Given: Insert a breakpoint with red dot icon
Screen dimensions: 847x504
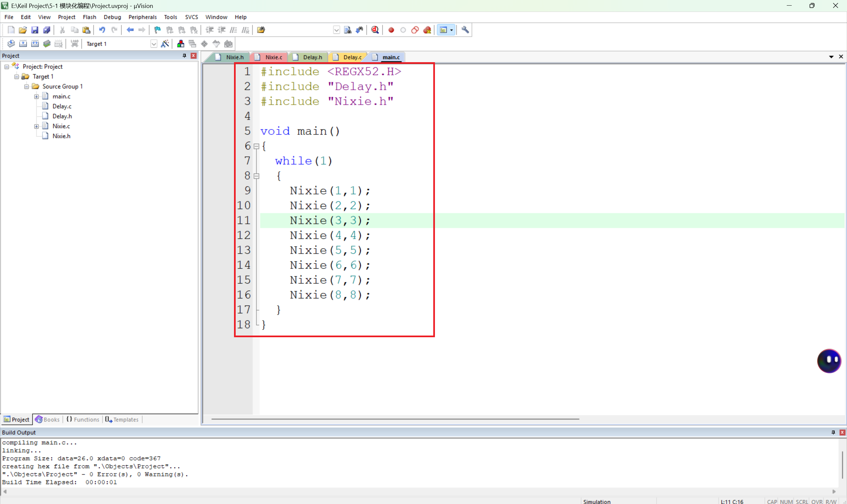Looking at the screenshot, I should [391, 30].
